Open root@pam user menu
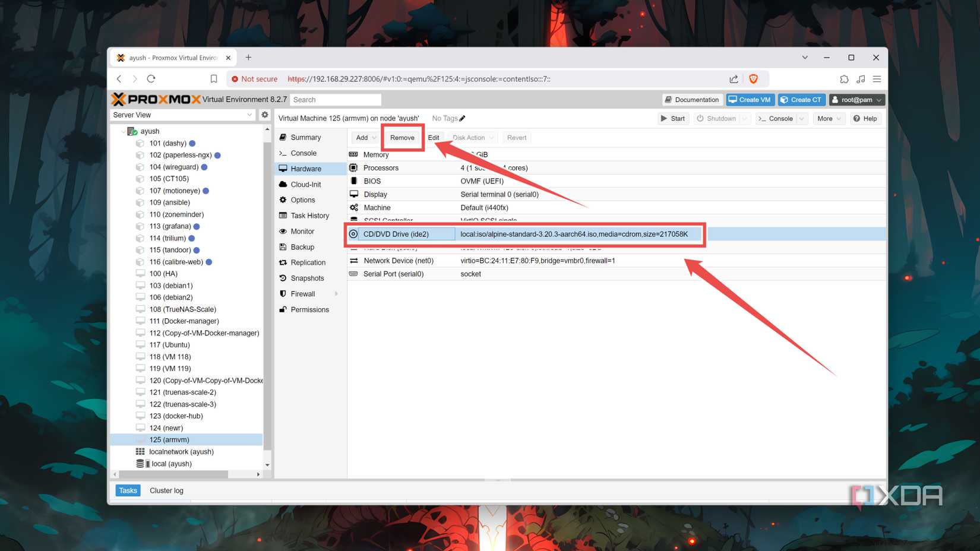This screenshot has width=980, height=551. tap(857, 100)
